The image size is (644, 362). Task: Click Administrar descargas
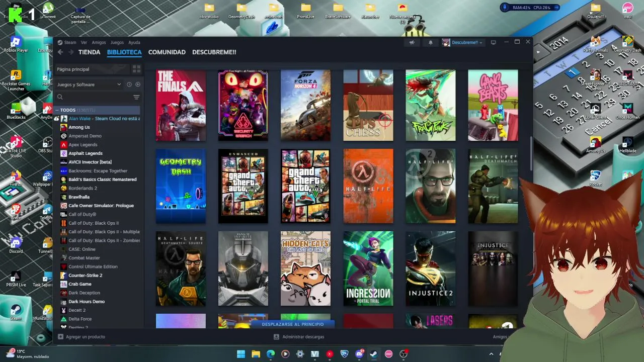299,337
